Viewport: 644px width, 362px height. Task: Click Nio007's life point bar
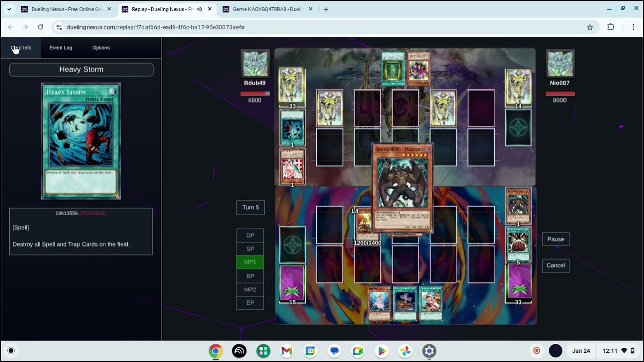pyautogui.click(x=560, y=93)
